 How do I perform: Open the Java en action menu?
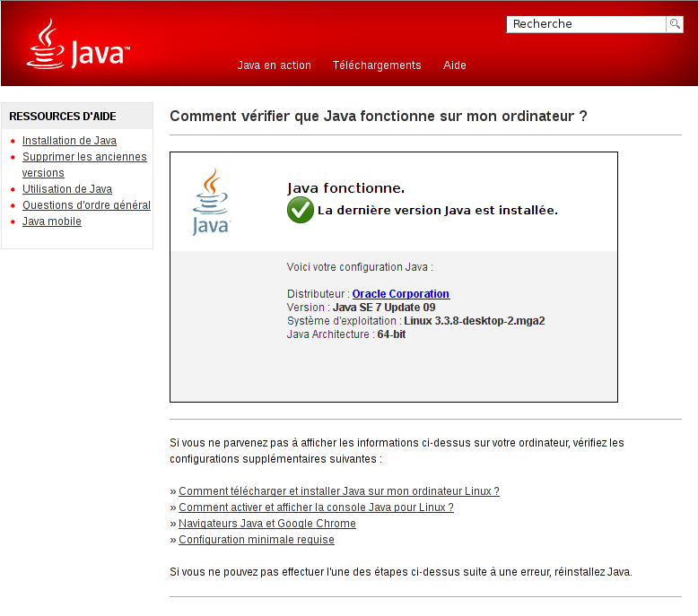click(275, 65)
